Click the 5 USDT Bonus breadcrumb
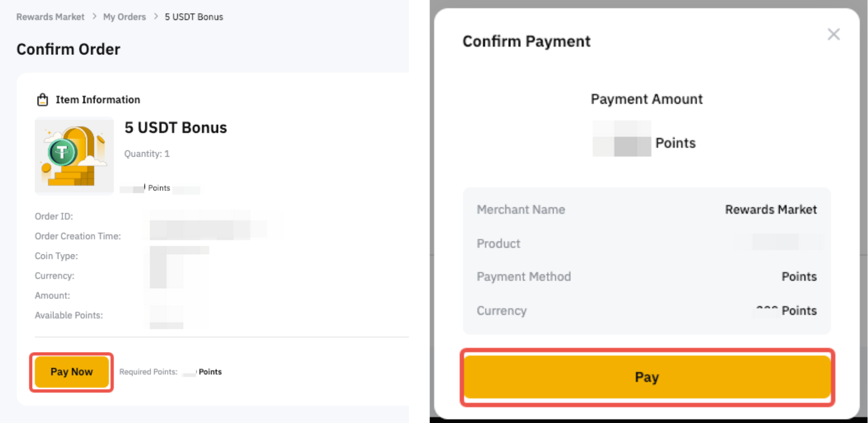Viewport: 868px width, 423px height. [x=194, y=17]
